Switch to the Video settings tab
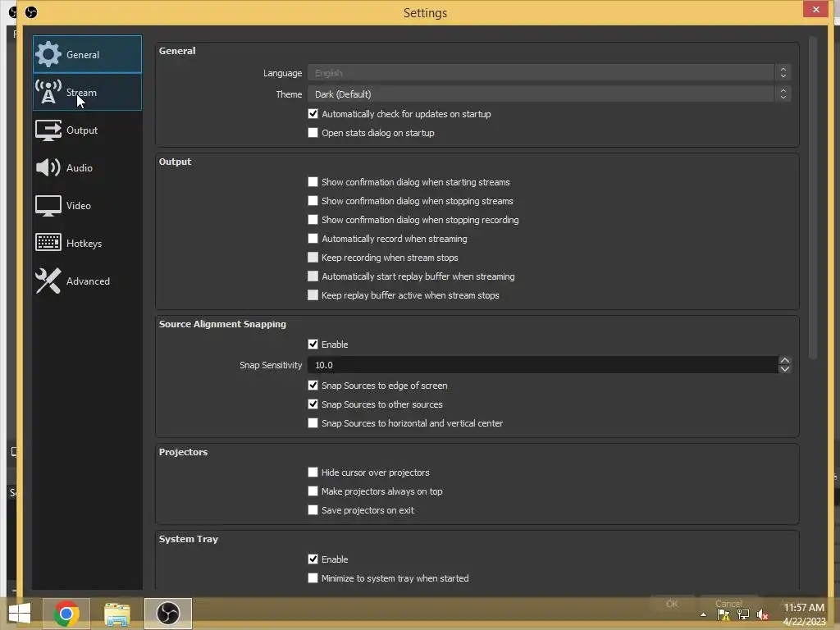The width and height of the screenshot is (840, 630). pyautogui.click(x=87, y=205)
